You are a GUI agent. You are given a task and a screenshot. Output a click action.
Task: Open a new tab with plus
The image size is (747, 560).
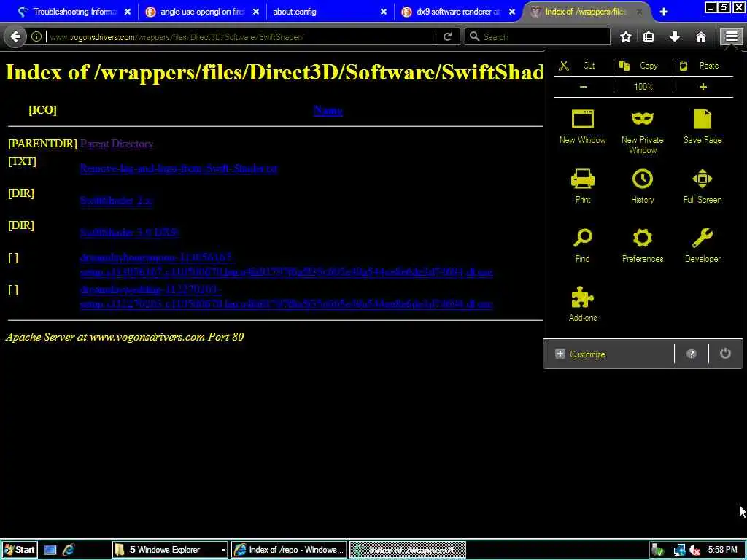coord(664,12)
